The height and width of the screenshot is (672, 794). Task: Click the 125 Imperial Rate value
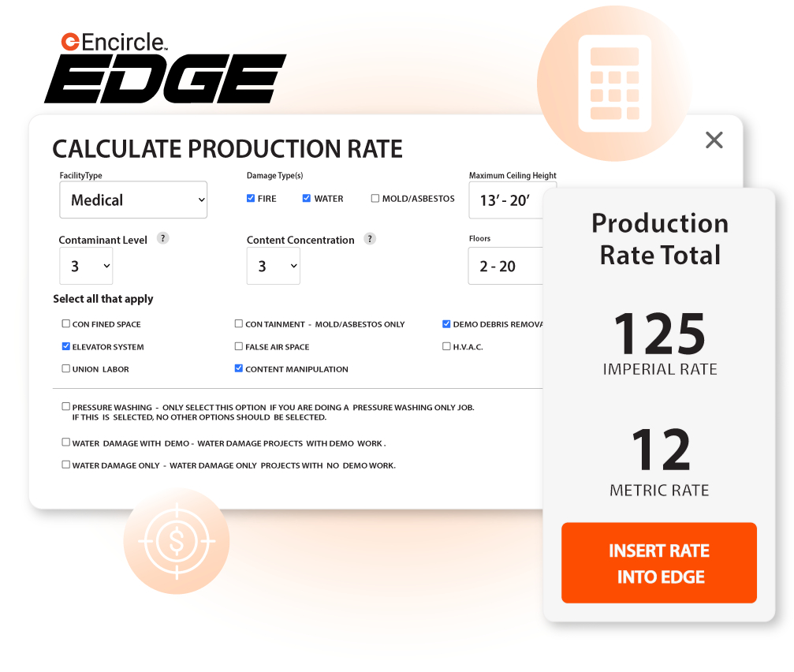tap(660, 334)
